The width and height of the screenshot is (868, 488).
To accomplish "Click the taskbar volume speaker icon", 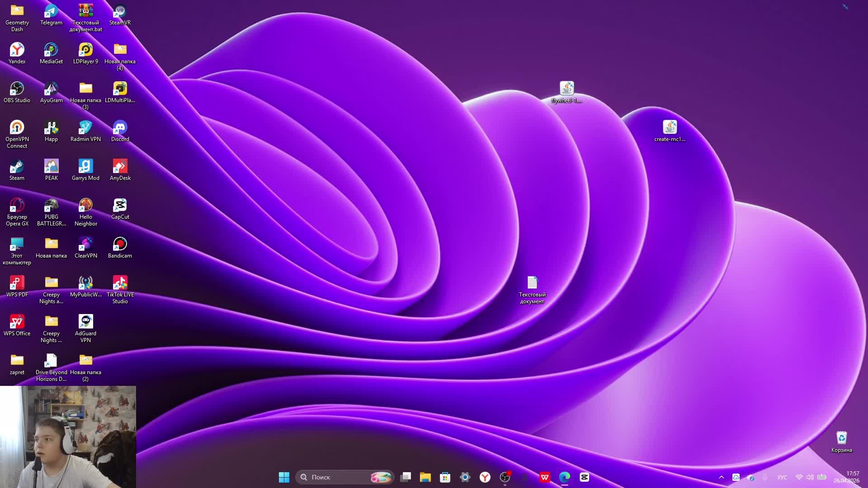I will click(810, 477).
